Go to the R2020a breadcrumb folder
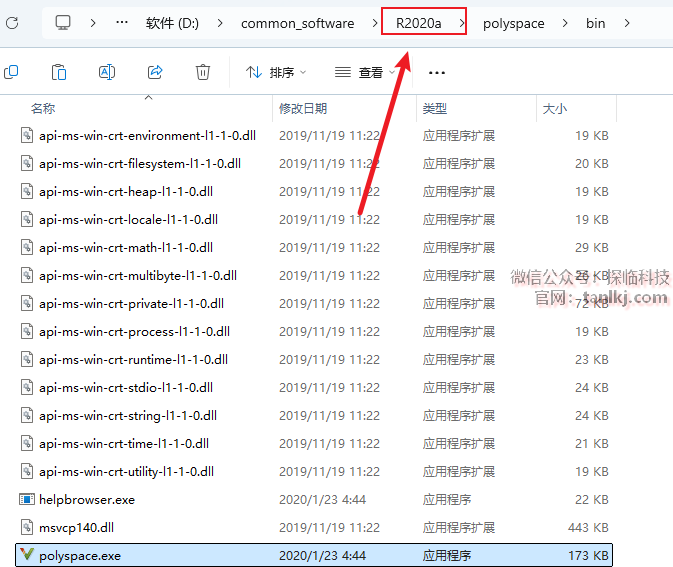This screenshot has width=673, height=567. [418, 23]
